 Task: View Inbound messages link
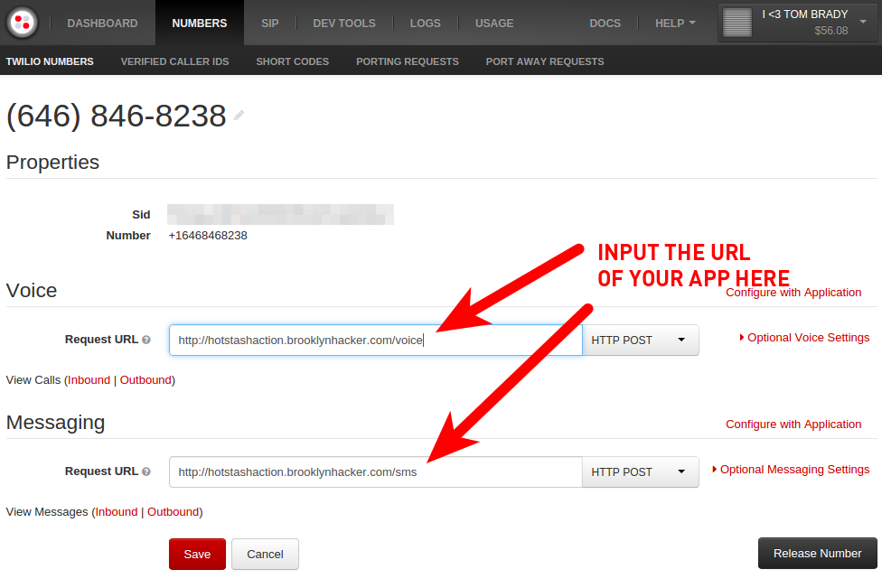pyautogui.click(x=117, y=512)
